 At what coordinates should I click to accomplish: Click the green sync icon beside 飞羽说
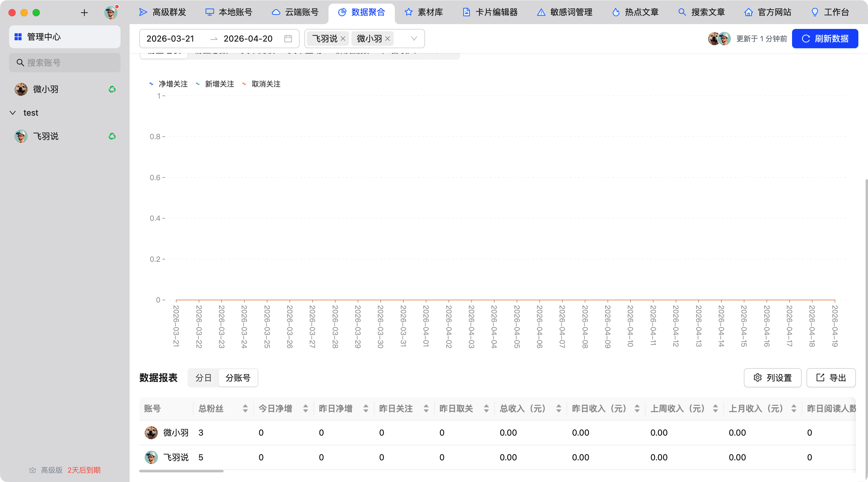pos(112,136)
